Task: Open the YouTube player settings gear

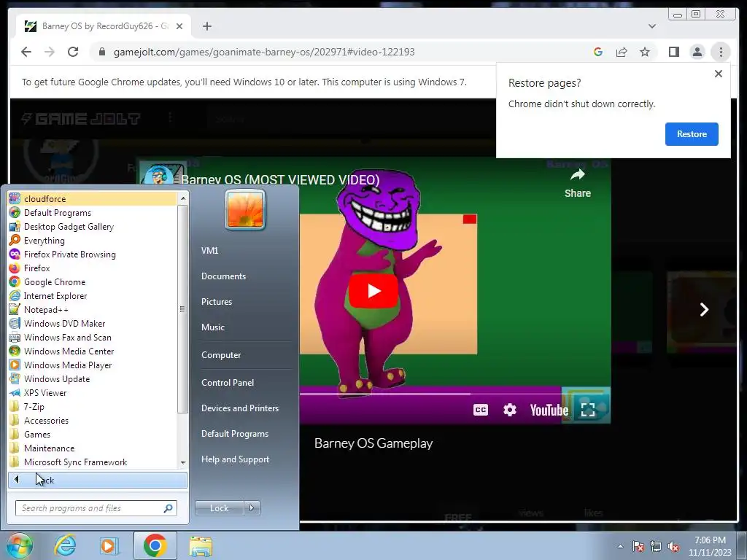Action: (x=509, y=410)
